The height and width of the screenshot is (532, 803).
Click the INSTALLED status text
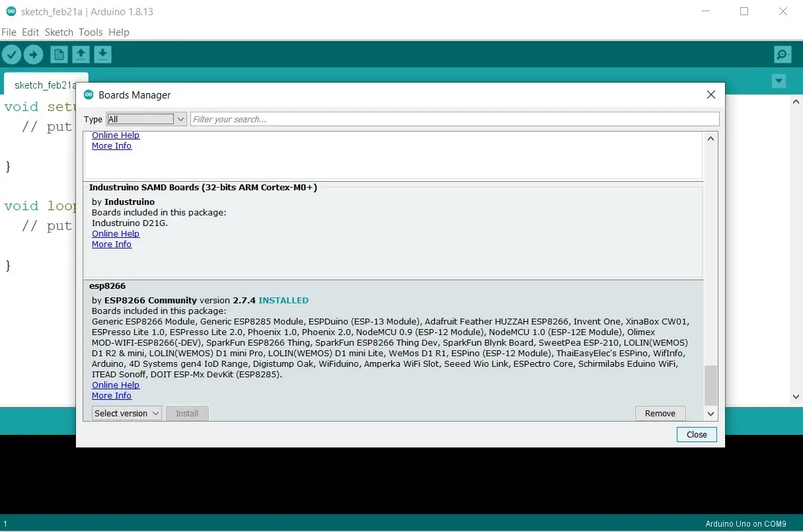(x=284, y=300)
